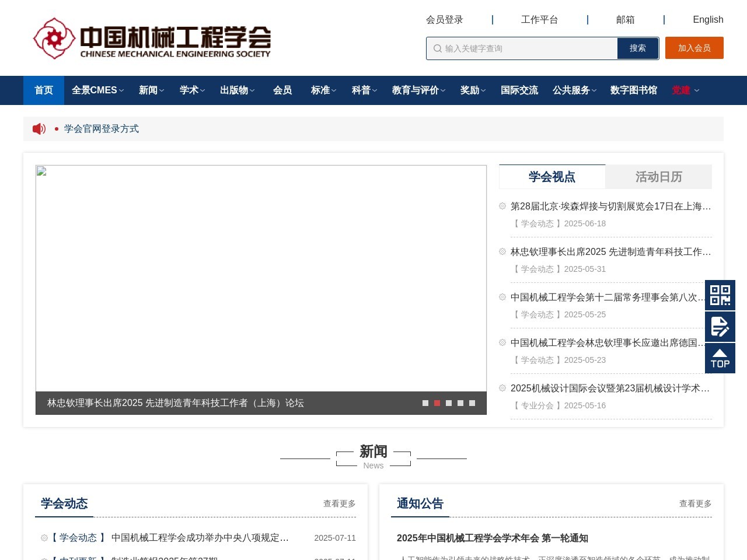Click the orange 加入会员 button
Screen dimensions: 747x560
(x=694, y=48)
